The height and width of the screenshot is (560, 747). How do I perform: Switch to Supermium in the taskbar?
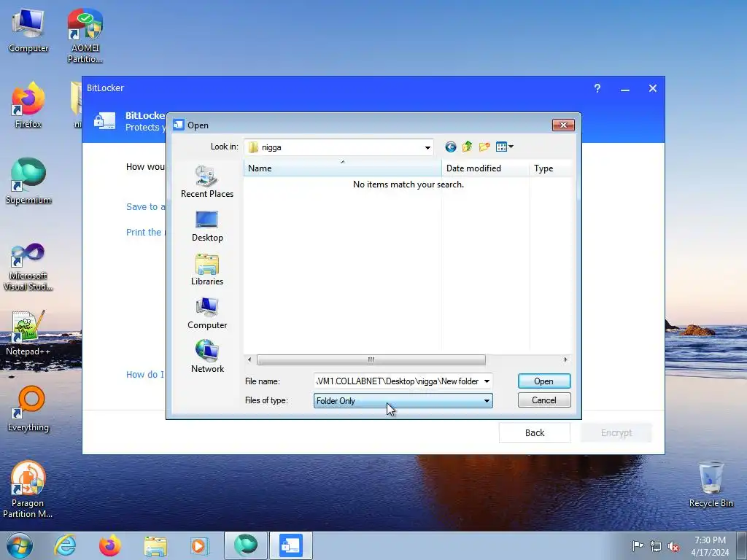click(x=246, y=545)
